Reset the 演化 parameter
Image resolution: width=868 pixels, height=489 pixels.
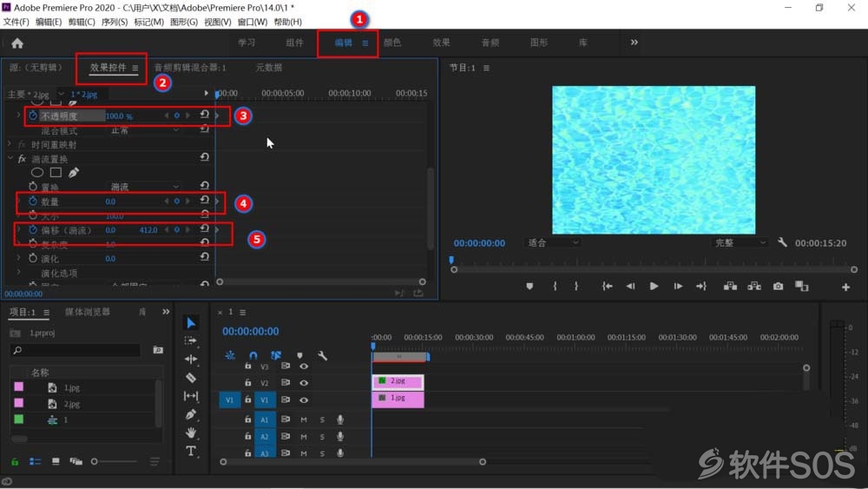(x=204, y=257)
